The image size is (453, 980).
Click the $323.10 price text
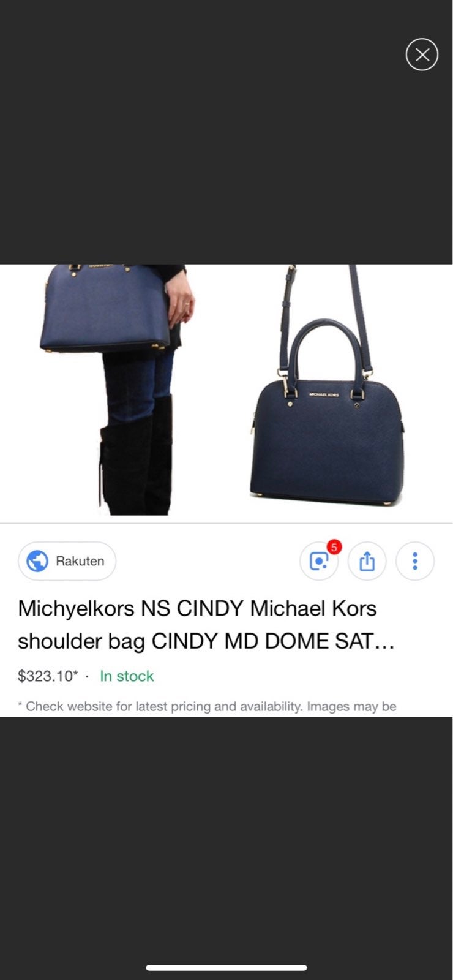click(x=48, y=676)
